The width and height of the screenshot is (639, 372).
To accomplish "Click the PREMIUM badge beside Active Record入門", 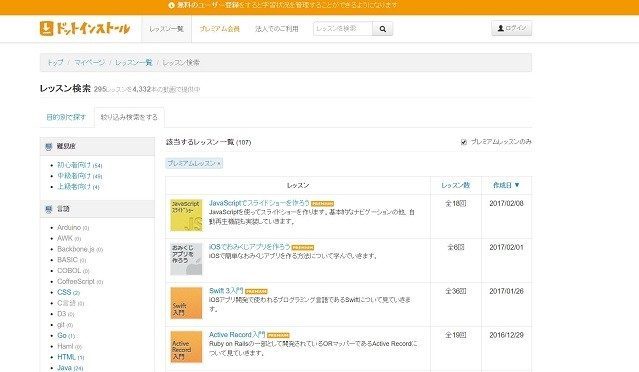I will (278, 335).
